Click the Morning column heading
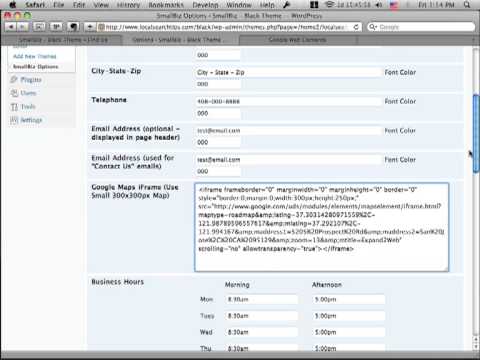480x360 pixels. (237, 285)
